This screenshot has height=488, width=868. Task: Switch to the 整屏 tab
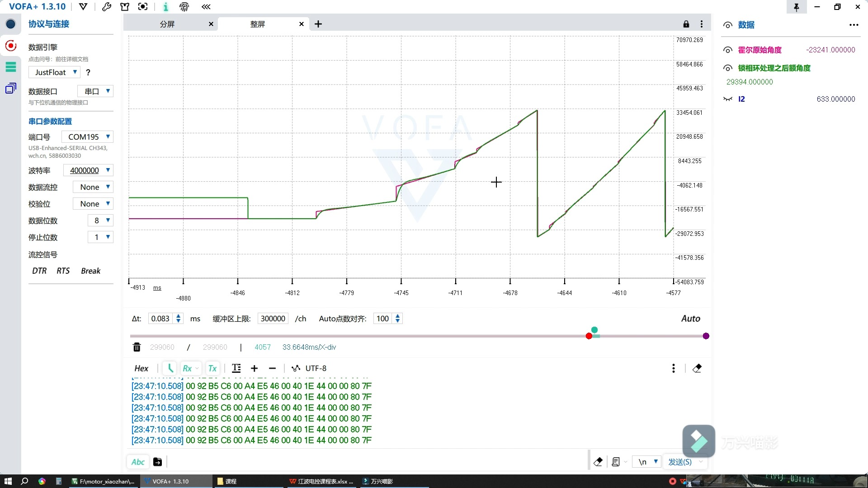click(258, 24)
